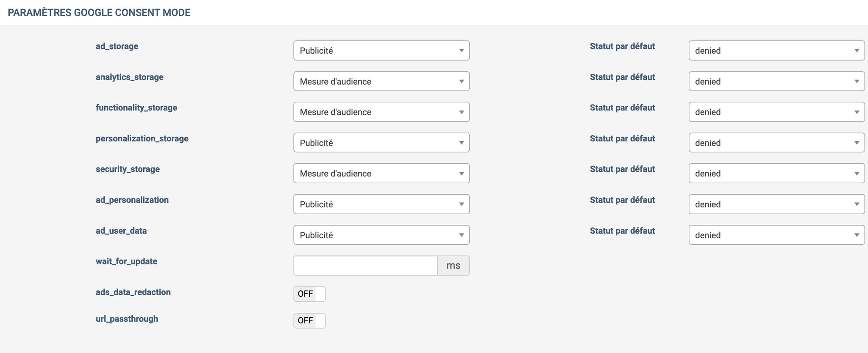Screen dimensions: 868x353
Task: Click the Paramètres Google Consent Mode heading
Action: [99, 13]
